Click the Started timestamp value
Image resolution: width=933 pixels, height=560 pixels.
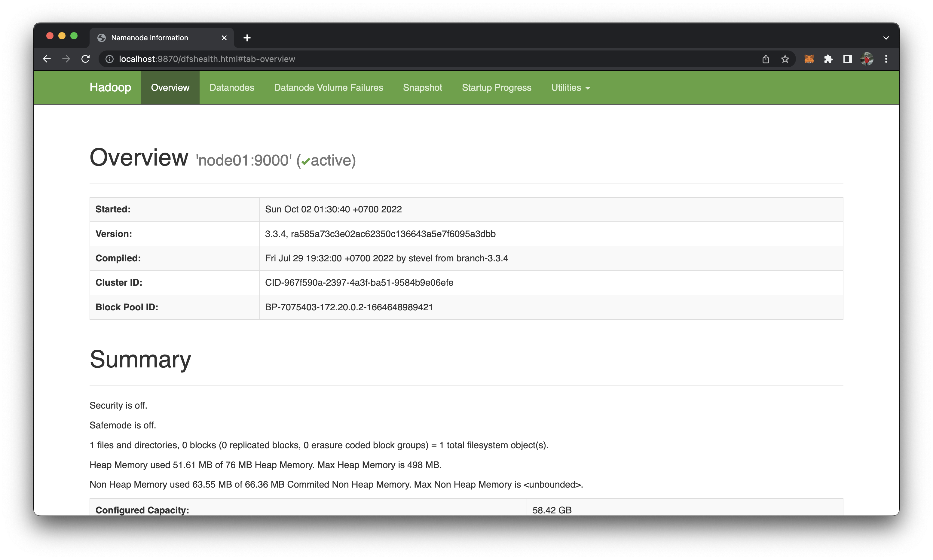click(333, 209)
